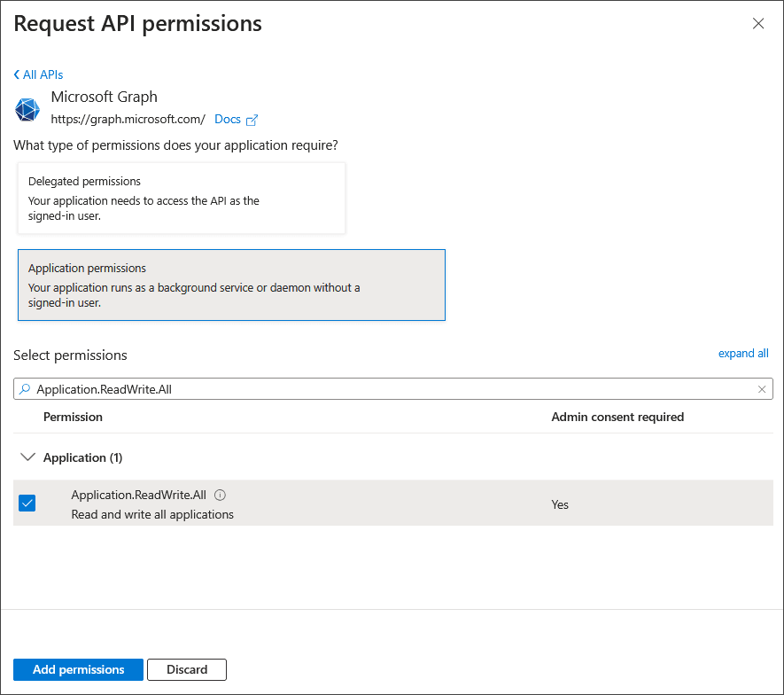This screenshot has width=784, height=695.
Task: Open Docs using the external link icon
Action: tap(252, 119)
